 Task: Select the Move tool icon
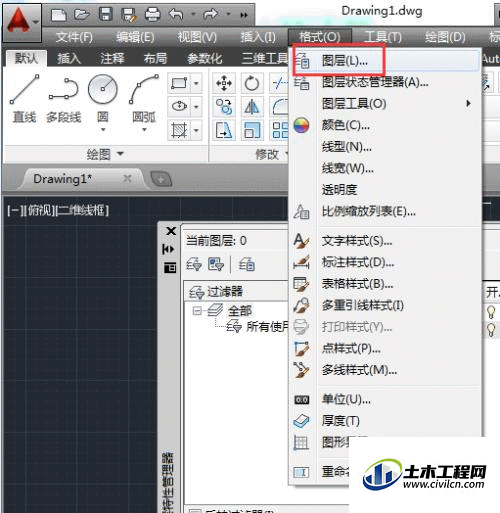tap(224, 83)
